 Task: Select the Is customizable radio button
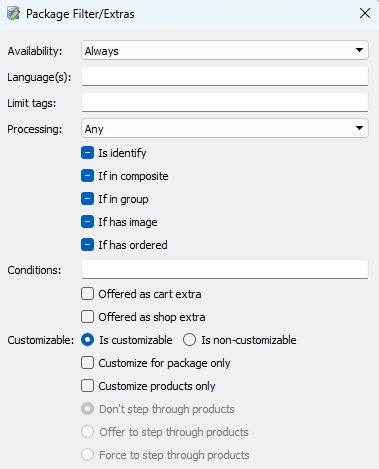click(88, 340)
